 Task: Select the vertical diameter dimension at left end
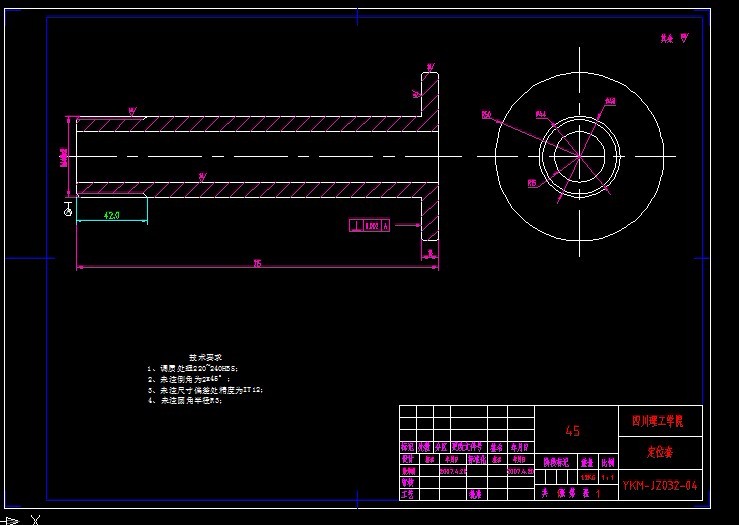(x=64, y=157)
